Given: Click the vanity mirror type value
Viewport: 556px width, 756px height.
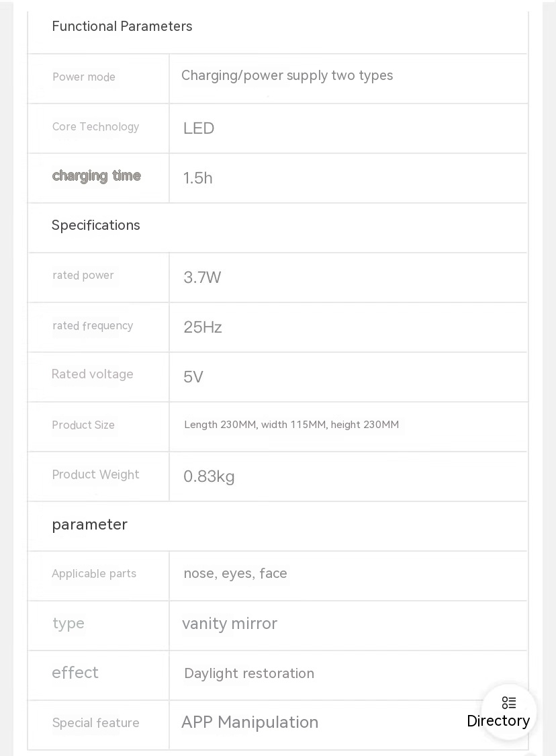Looking at the screenshot, I should point(230,624).
